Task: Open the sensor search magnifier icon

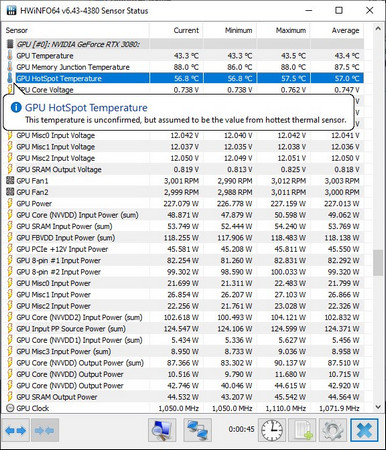Action: [162, 430]
